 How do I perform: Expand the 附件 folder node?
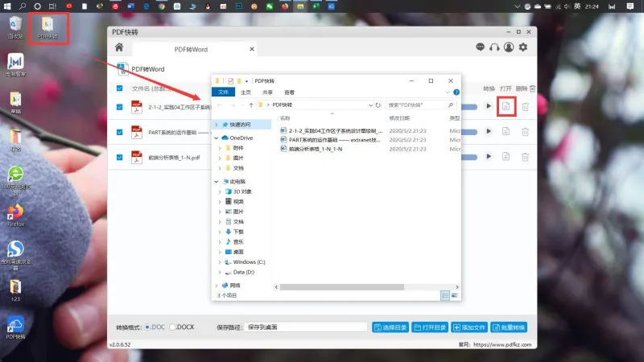pos(220,148)
